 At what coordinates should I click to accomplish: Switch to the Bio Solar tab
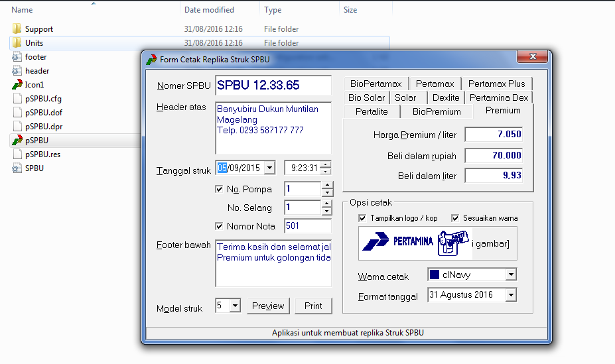[366, 97]
